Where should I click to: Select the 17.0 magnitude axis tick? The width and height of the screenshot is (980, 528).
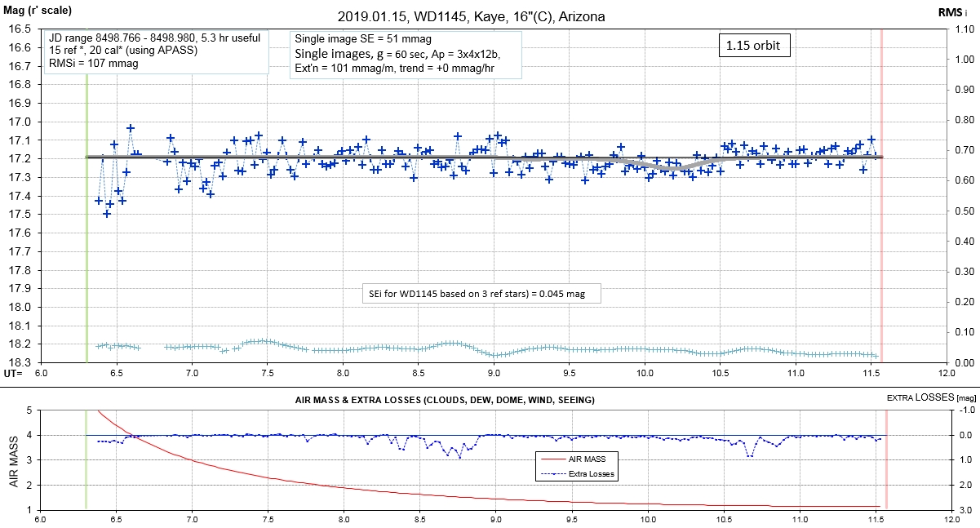point(19,122)
